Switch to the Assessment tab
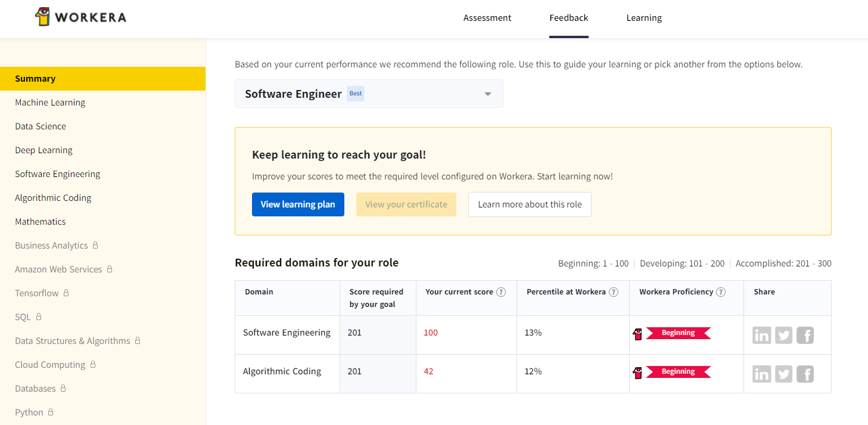The width and height of the screenshot is (868, 425). [x=487, y=18]
